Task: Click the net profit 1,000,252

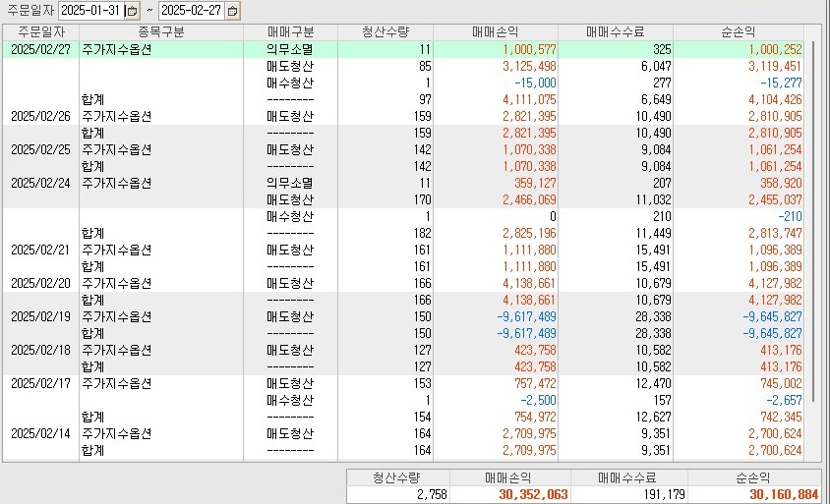Action: (775, 50)
